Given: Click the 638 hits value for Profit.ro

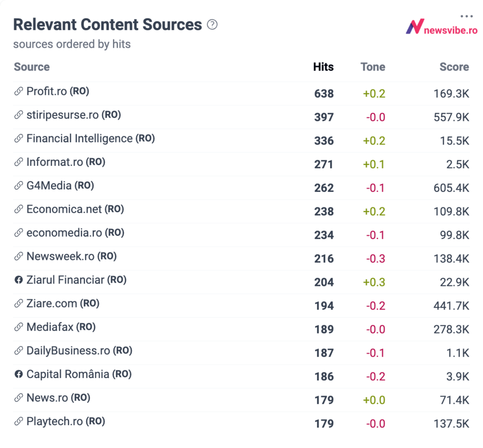Looking at the screenshot, I should (324, 94).
